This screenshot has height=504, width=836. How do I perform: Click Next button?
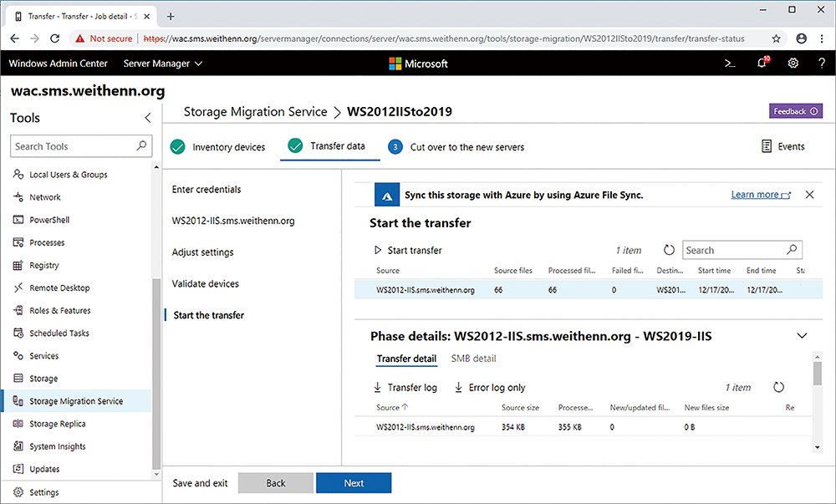click(x=354, y=483)
